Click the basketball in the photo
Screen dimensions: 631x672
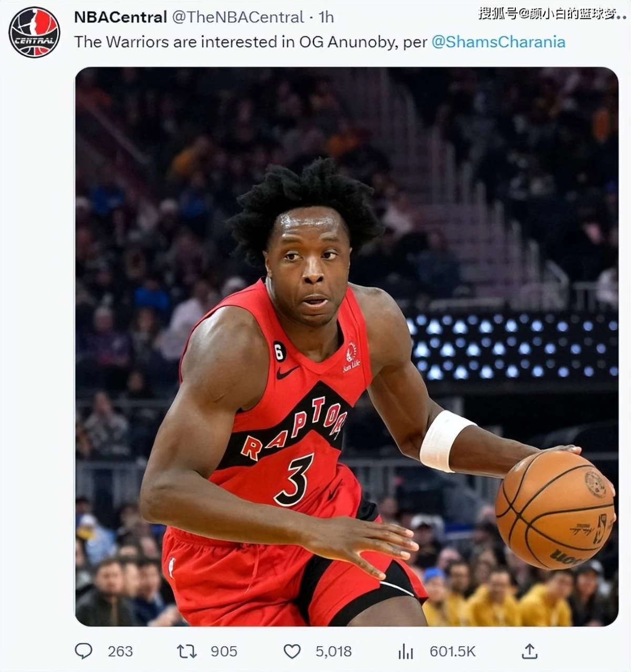click(555, 509)
